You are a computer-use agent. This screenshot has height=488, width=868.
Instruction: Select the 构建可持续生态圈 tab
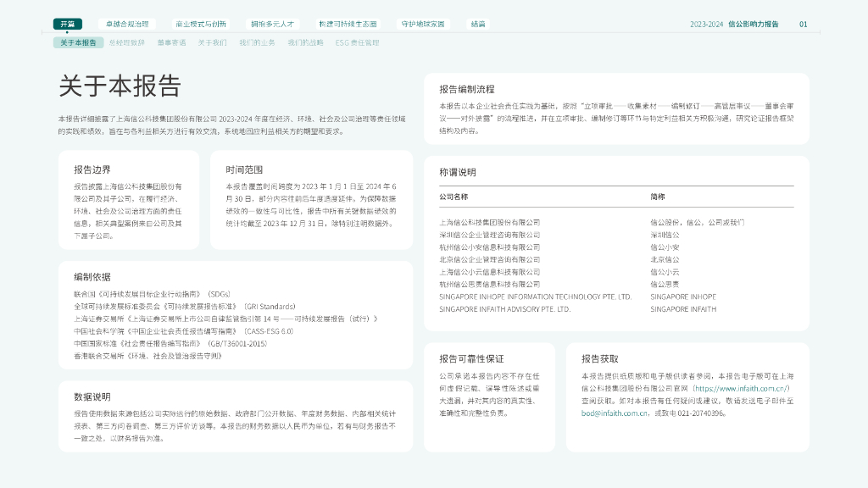[348, 24]
